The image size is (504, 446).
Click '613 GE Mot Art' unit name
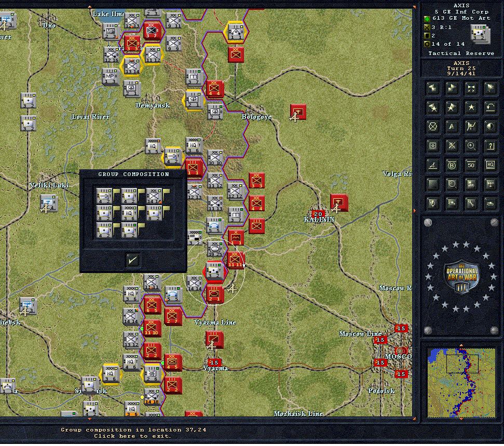[461, 18]
